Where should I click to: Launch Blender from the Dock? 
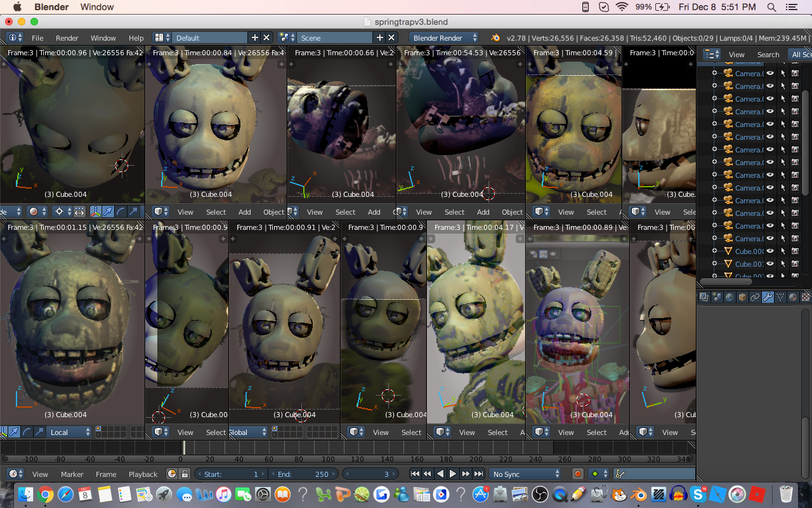click(x=639, y=493)
